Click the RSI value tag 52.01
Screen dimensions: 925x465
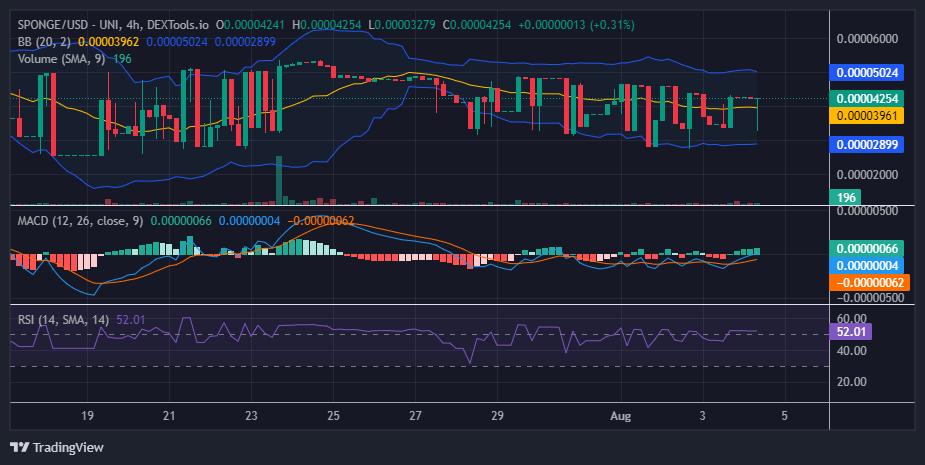point(850,332)
